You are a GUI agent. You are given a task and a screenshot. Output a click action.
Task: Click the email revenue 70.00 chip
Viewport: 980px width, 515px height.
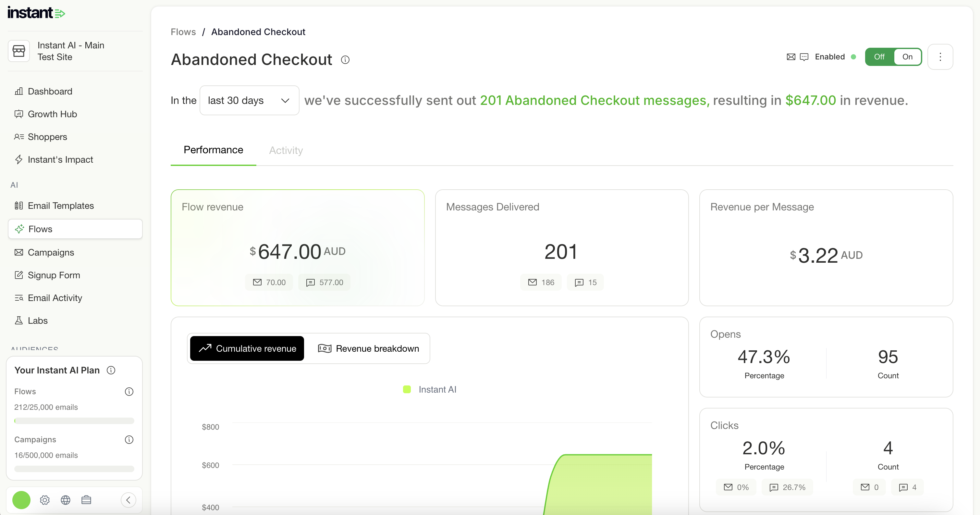tap(269, 283)
